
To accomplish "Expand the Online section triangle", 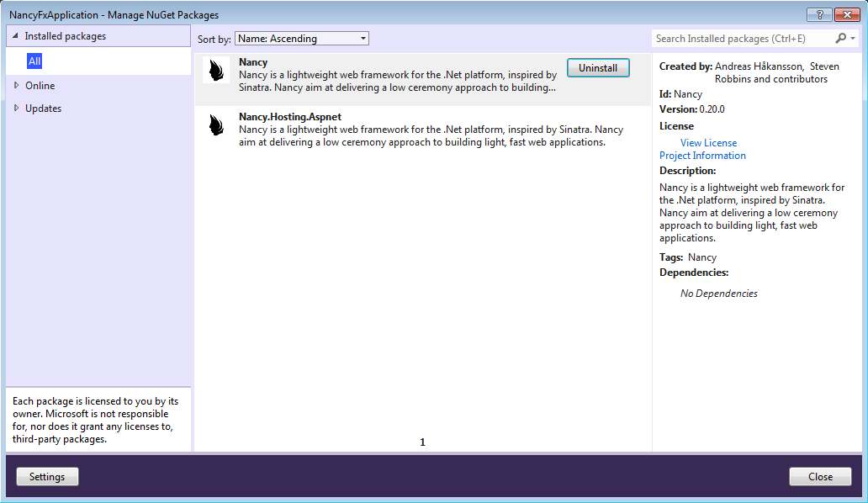I will pos(16,85).
